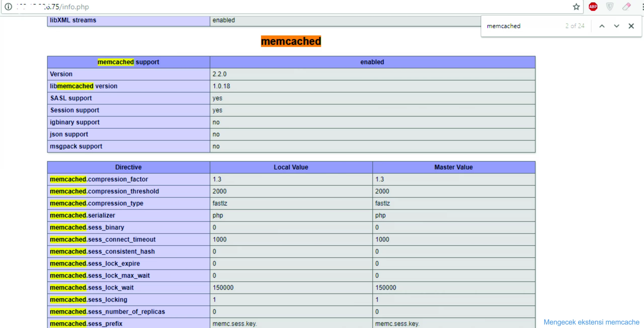Select the highlighted memcached heading
The image size is (644, 328).
click(x=291, y=41)
